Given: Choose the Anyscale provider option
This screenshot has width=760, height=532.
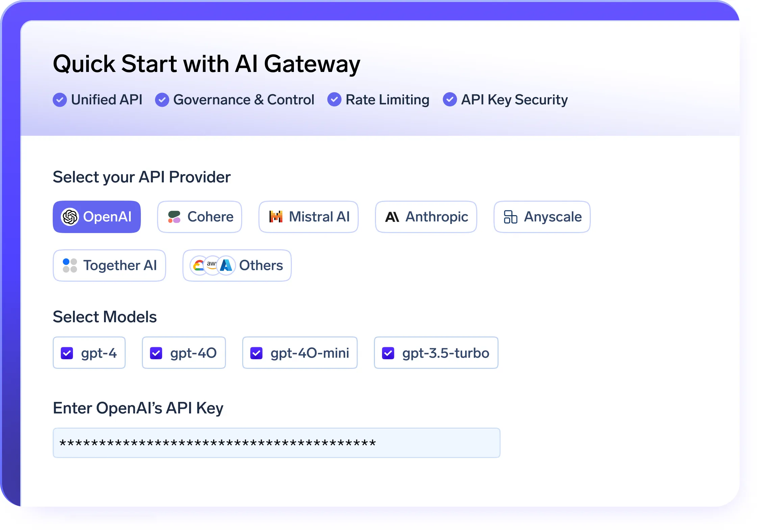Looking at the screenshot, I should 542,217.
